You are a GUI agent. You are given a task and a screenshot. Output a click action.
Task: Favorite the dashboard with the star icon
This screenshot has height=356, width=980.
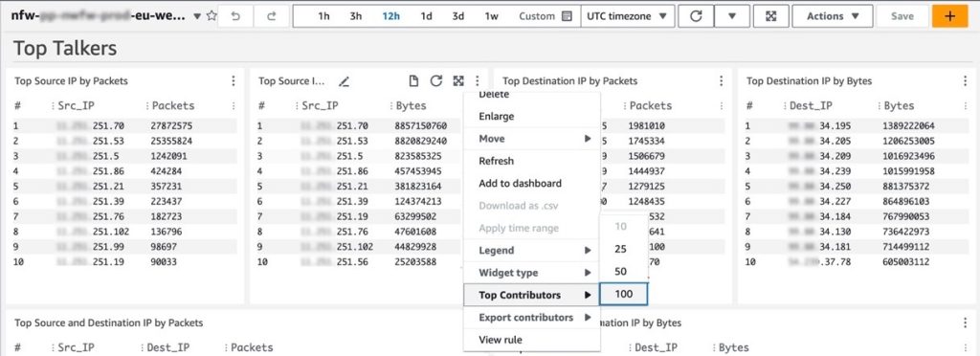pos(212,16)
